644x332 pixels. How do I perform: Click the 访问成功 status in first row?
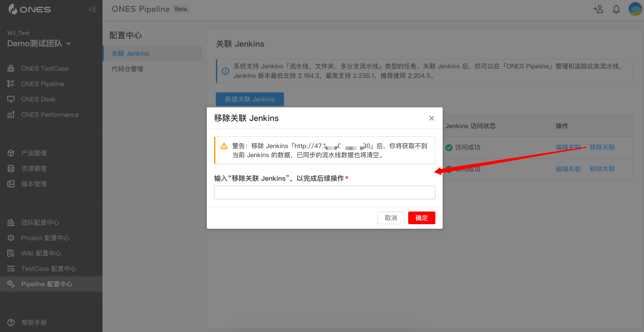[468, 147]
